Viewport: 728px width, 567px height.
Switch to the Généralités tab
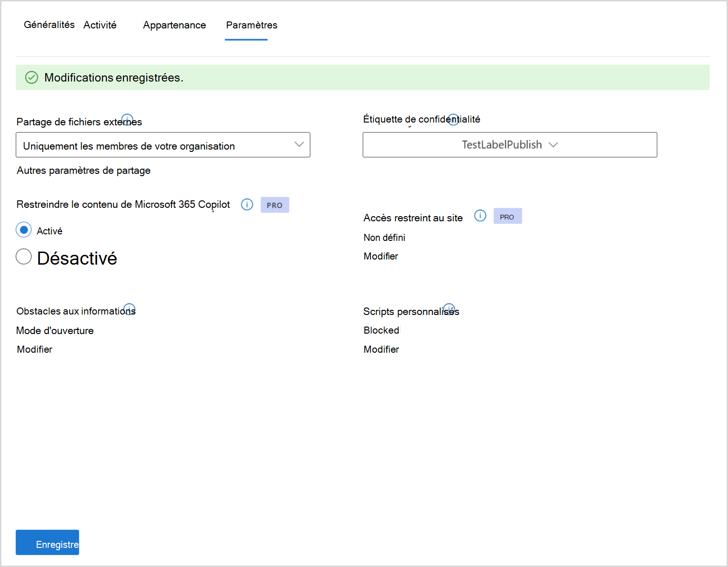point(49,25)
